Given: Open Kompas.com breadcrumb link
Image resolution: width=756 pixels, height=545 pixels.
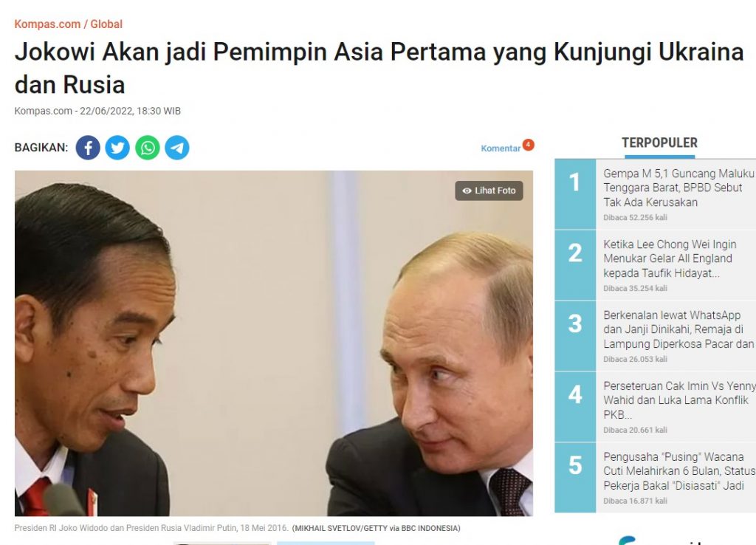Looking at the screenshot, I should click(x=47, y=24).
